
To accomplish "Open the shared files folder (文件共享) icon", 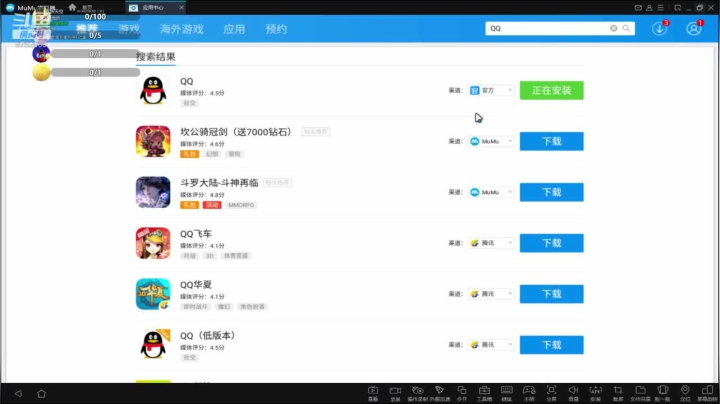I will point(640,393).
